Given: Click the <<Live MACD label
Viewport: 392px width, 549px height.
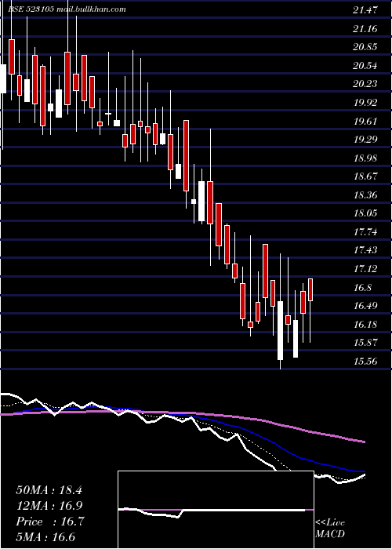Looking at the screenshot, I should [x=330, y=529].
